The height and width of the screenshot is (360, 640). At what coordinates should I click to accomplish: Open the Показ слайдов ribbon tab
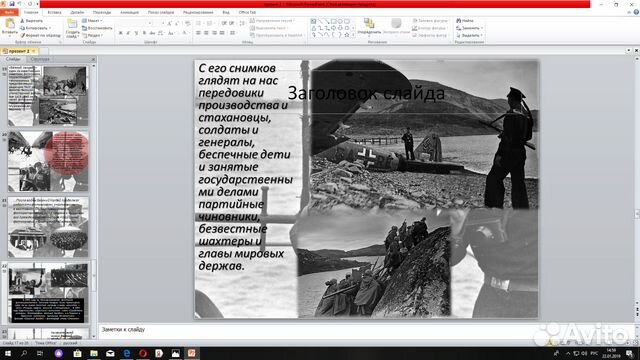[161, 12]
